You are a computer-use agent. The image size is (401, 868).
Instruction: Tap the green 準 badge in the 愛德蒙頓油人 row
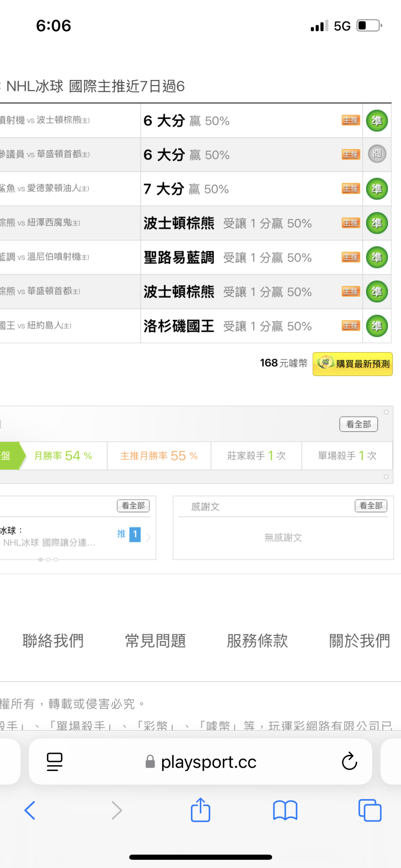[x=377, y=189]
